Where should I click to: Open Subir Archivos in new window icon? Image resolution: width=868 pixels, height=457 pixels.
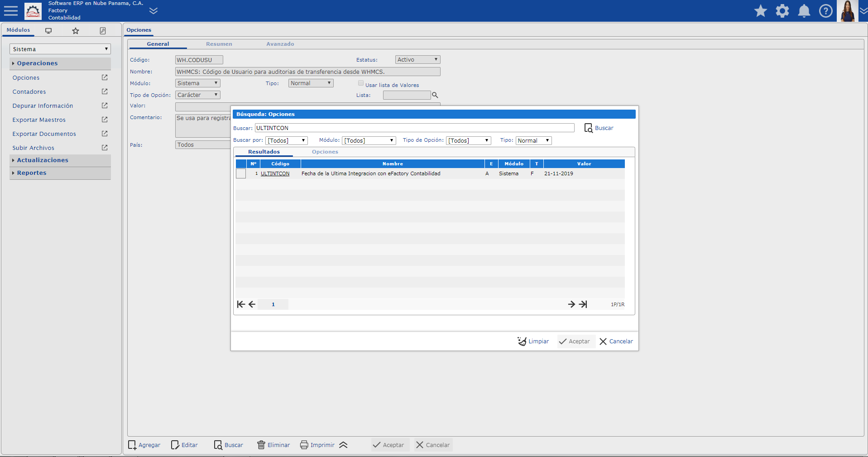click(105, 148)
